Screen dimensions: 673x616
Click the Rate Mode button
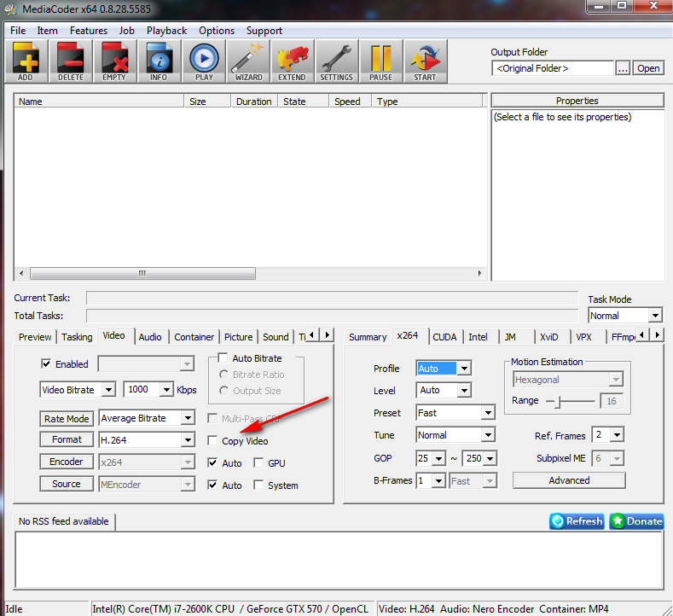click(x=67, y=419)
